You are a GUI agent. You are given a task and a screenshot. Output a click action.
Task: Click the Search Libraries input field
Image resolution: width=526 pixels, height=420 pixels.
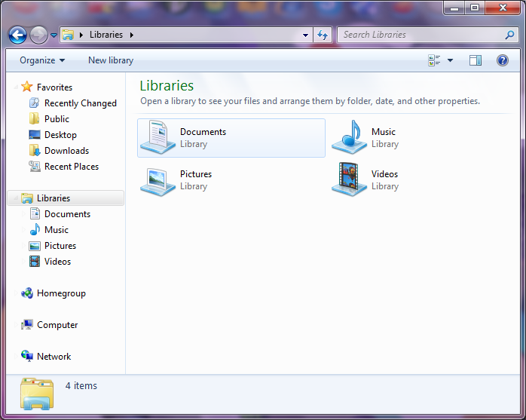point(418,35)
